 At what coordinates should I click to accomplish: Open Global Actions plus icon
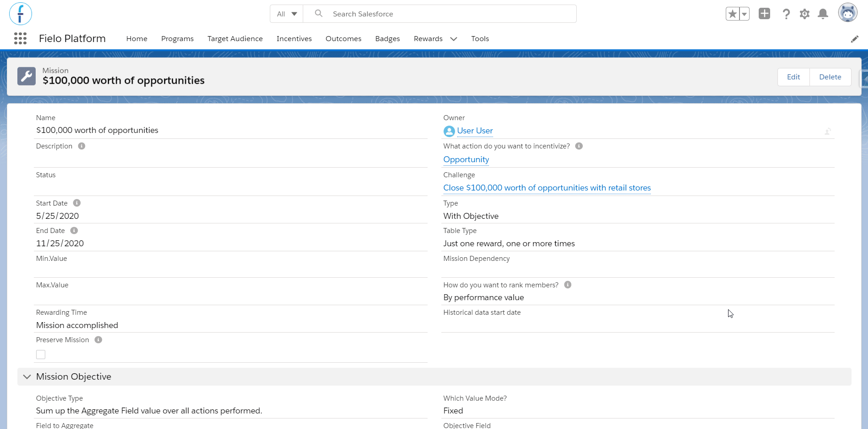pos(764,14)
